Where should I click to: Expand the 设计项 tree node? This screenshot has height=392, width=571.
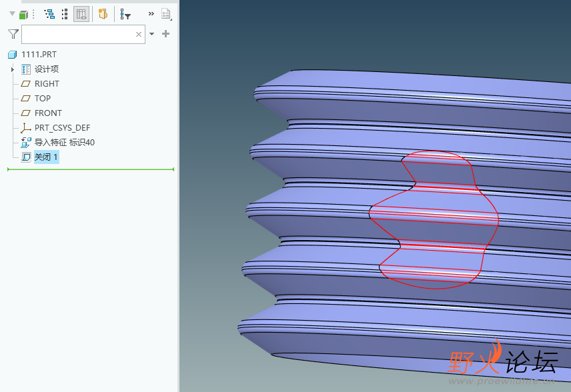coord(13,69)
